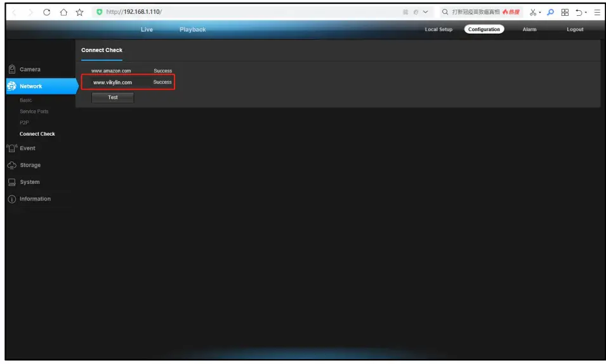Screen dimensions: 606x364
Task: Select Connect Check in sidebar
Action: tap(37, 134)
